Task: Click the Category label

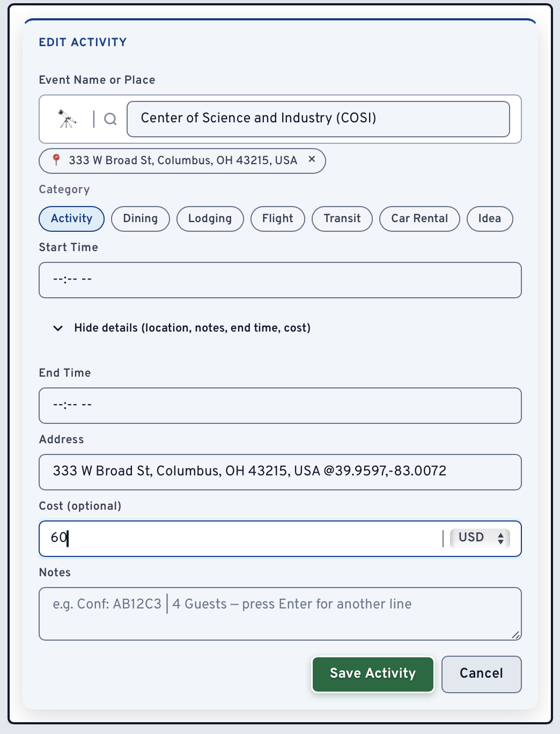Action: 64,189
